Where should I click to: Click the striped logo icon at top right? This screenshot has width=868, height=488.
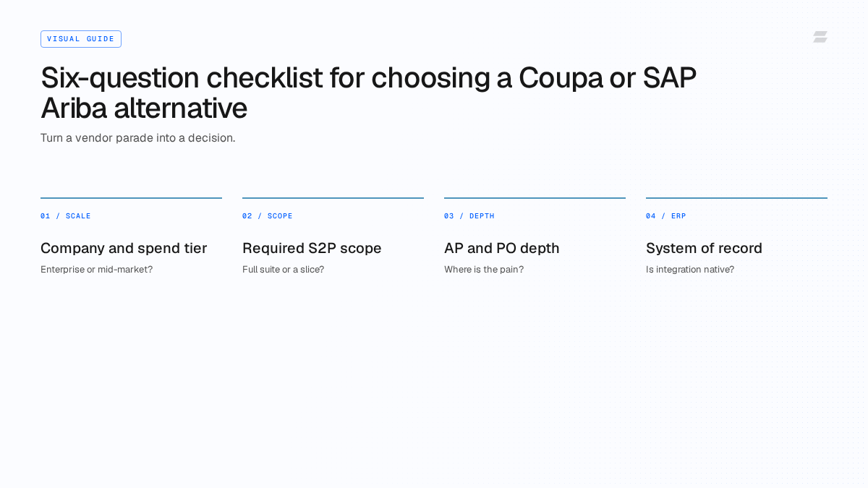[x=820, y=37]
